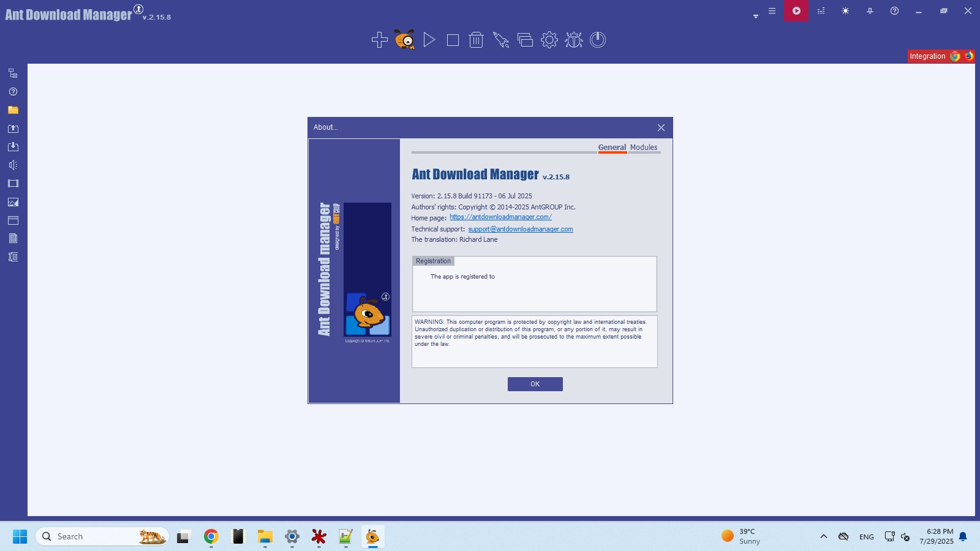980x551 pixels.
Task: Click the trash can delete icon
Action: tap(477, 40)
